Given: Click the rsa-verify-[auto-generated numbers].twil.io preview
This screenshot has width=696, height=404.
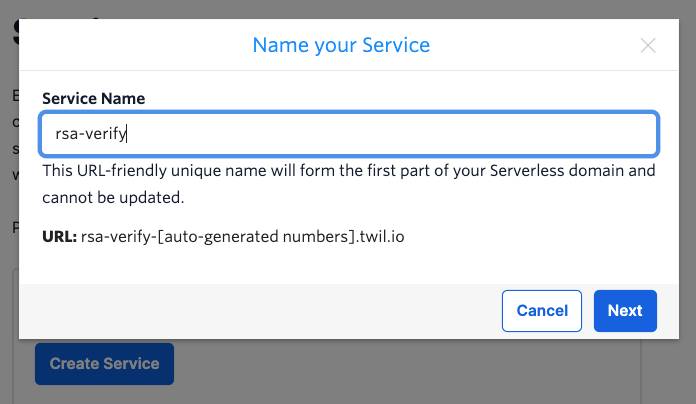Looking at the screenshot, I should 242,237.
